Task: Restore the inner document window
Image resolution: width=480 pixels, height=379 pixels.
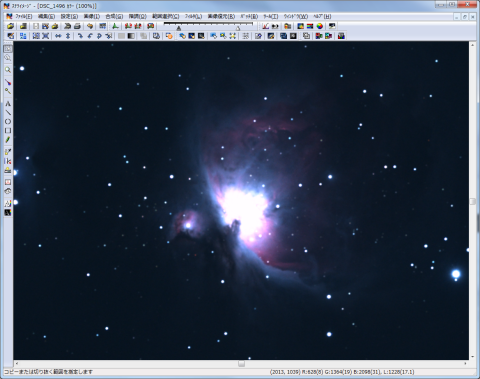Action: coord(465,16)
